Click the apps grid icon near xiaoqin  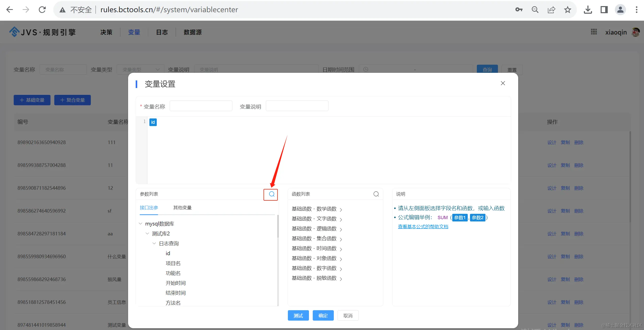[594, 32]
